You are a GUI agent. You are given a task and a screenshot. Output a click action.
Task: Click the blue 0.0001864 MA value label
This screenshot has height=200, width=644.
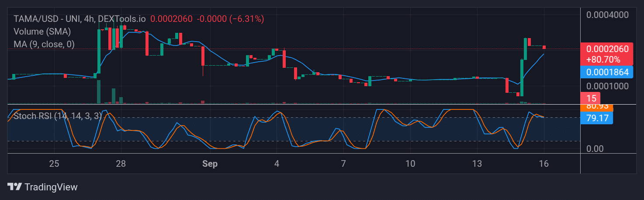pyautogui.click(x=607, y=72)
